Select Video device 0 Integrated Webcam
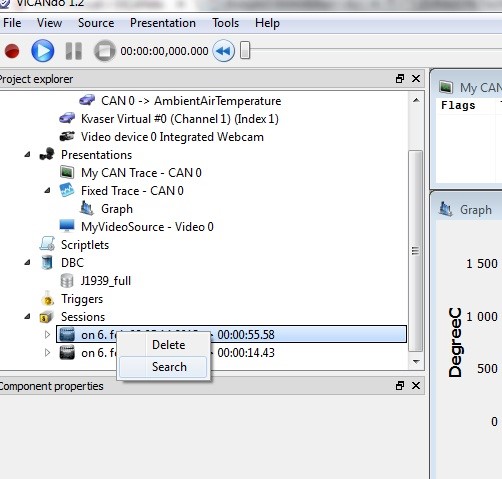This screenshot has width=502, height=479. pos(172,137)
